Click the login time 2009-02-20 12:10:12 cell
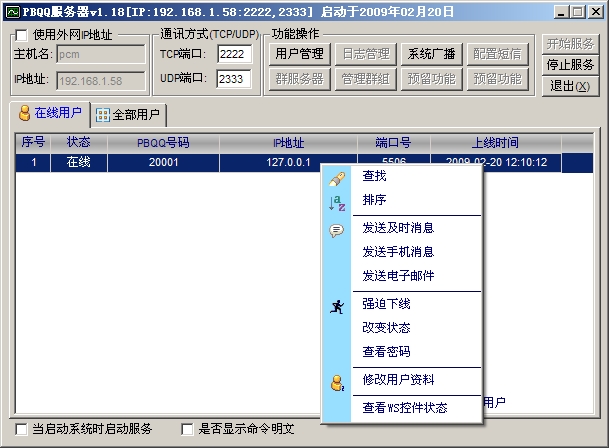The width and height of the screenshot is (609, 448). tap(496, 162)
